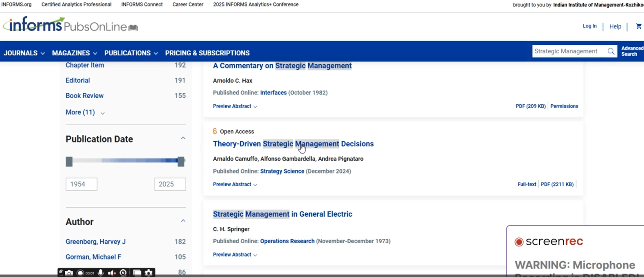This screenshot has height=277, width=644.
Task: Click the 1954 start year field
Action: click(81, 184)
